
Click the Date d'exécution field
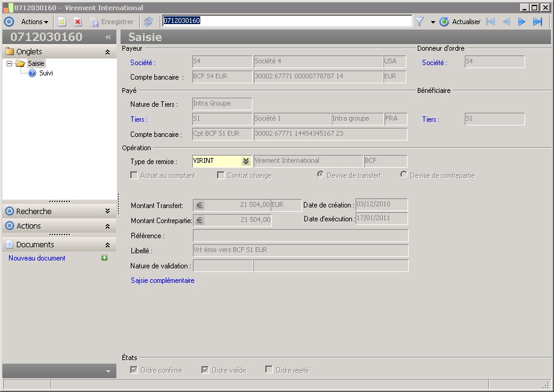[382, 218]
